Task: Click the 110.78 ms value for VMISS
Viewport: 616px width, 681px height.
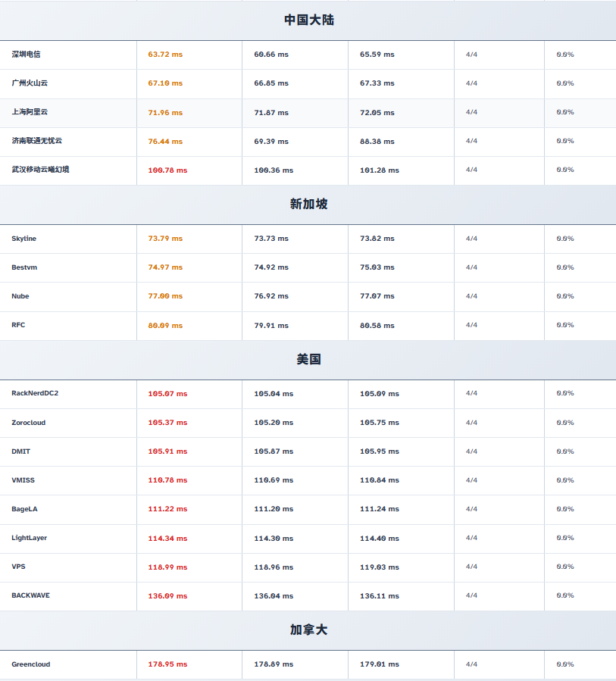Action: click(x=167, y=480)
